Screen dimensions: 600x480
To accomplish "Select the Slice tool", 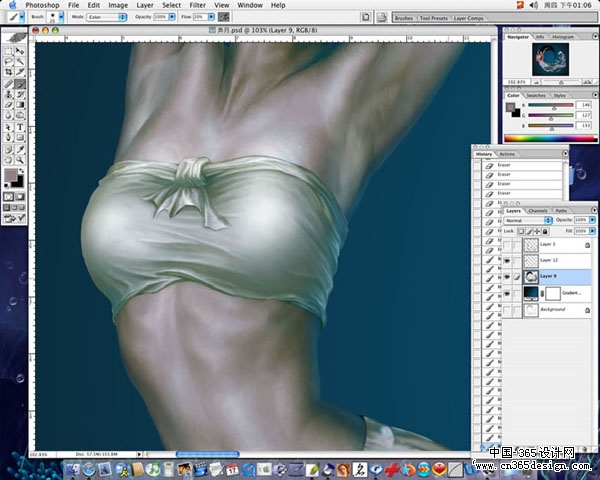I will coord(20,72).
